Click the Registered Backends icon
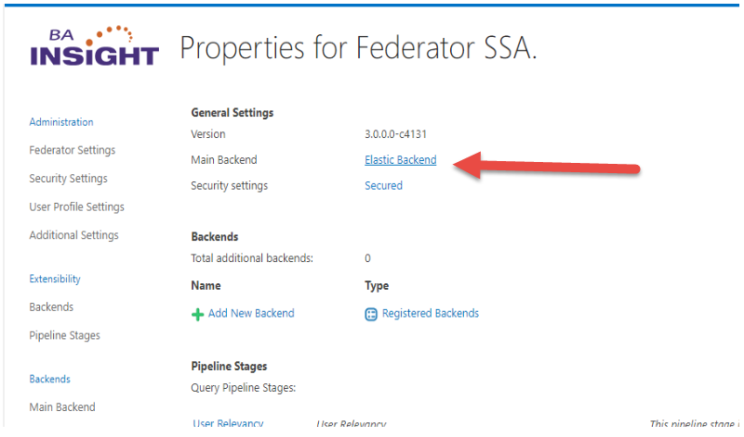 (x=371, y=314)
